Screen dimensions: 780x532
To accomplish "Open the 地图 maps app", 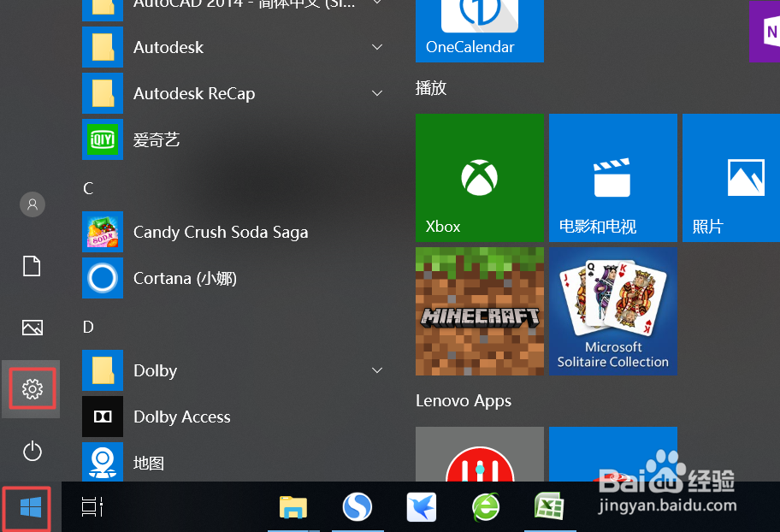I will (233, 461).
